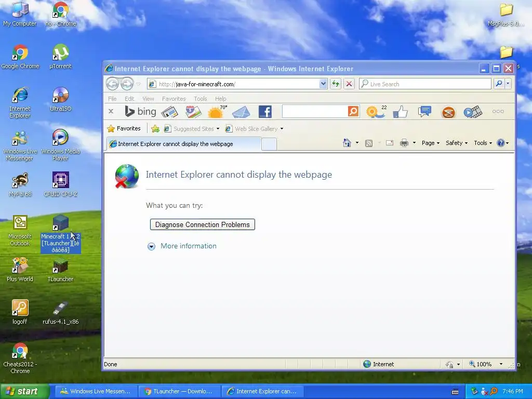Open the video film icon on Bing toolbar
Viewport: 532px width, 399px height.
pos(473,112)
